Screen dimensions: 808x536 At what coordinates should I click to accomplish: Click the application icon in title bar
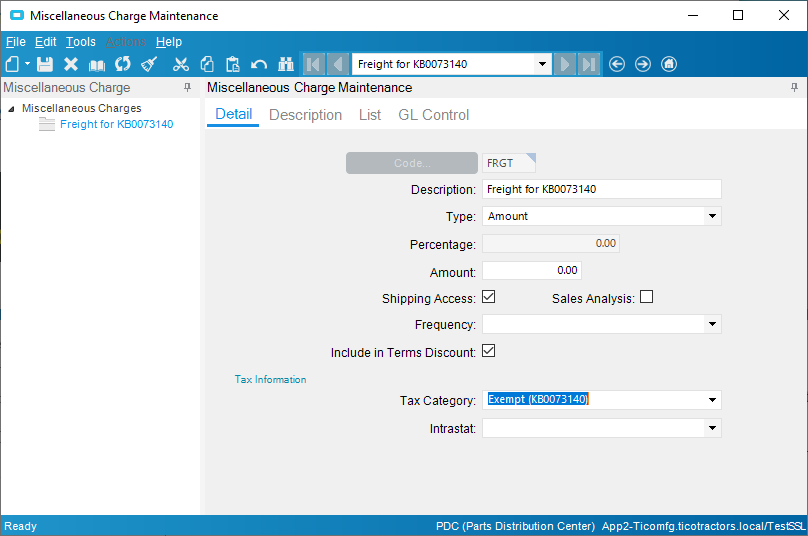coord(17,15)
